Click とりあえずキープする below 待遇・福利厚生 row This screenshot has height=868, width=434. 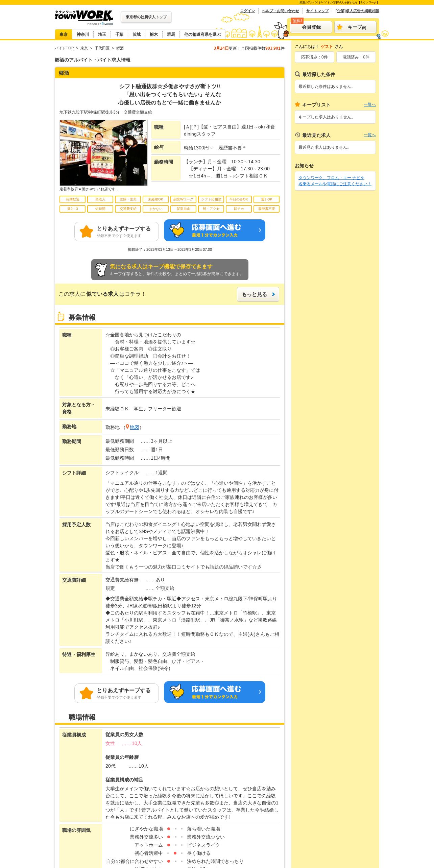(117, 693)
